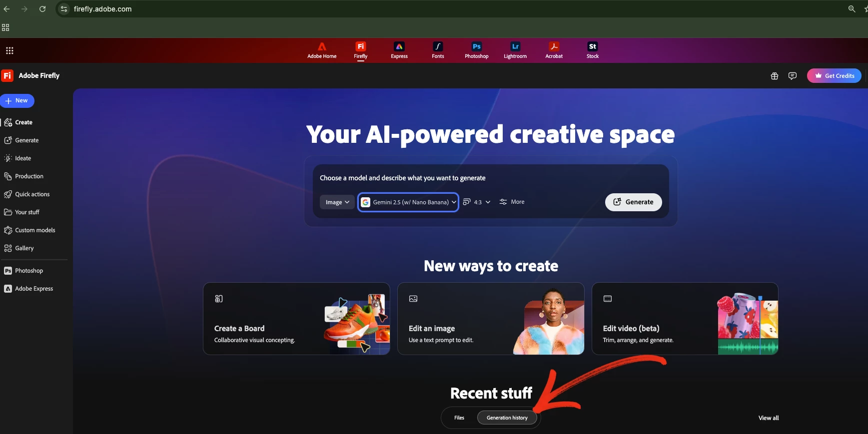
Task: Open Adobe Express from top app bar
Action: (x=399, y=50)
